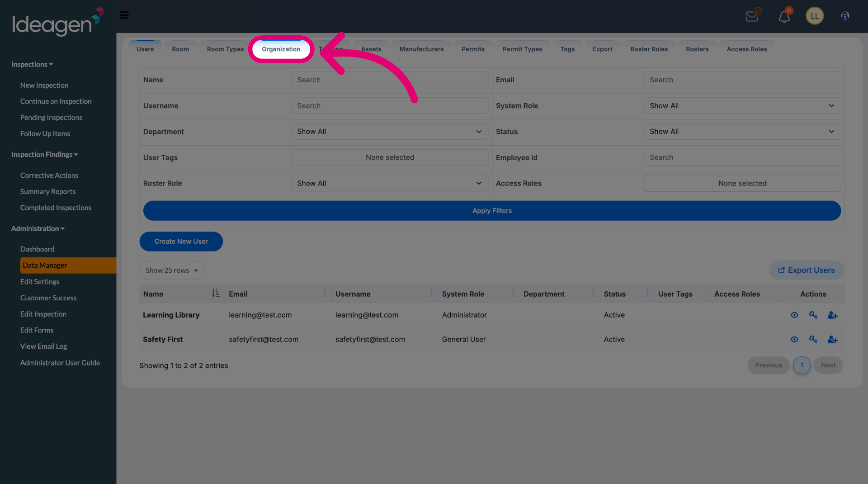Open System Role filter dropdown
The width and height of the screenshot is (868, 484).
coord(742,106)
